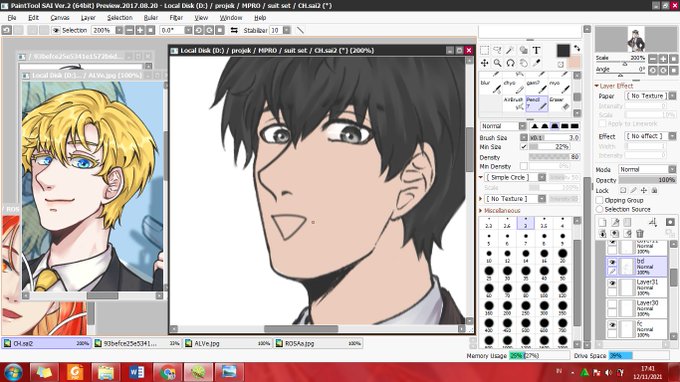680x382 pixels.
Task: Toggle the straight line drawing mode
Action: coord(300,30)
